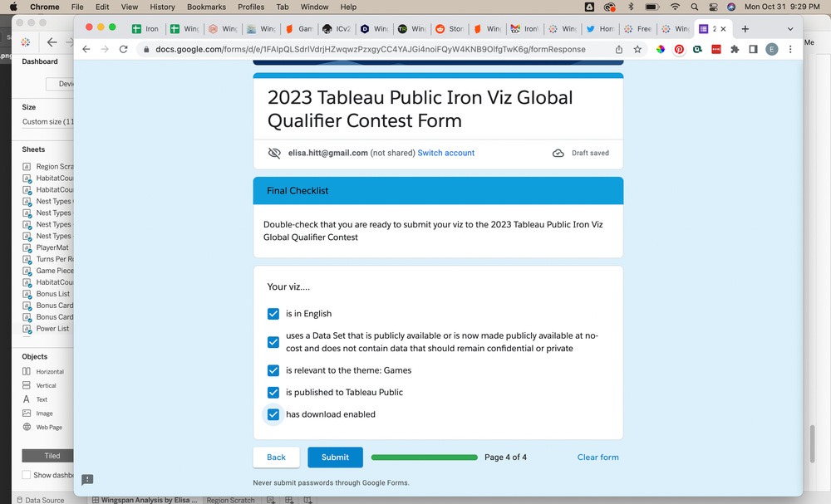The height and width of the screenshot is (504, 831).
Task: Check 'Show dashboard title' box in Tableau
Action: [26, 475]
